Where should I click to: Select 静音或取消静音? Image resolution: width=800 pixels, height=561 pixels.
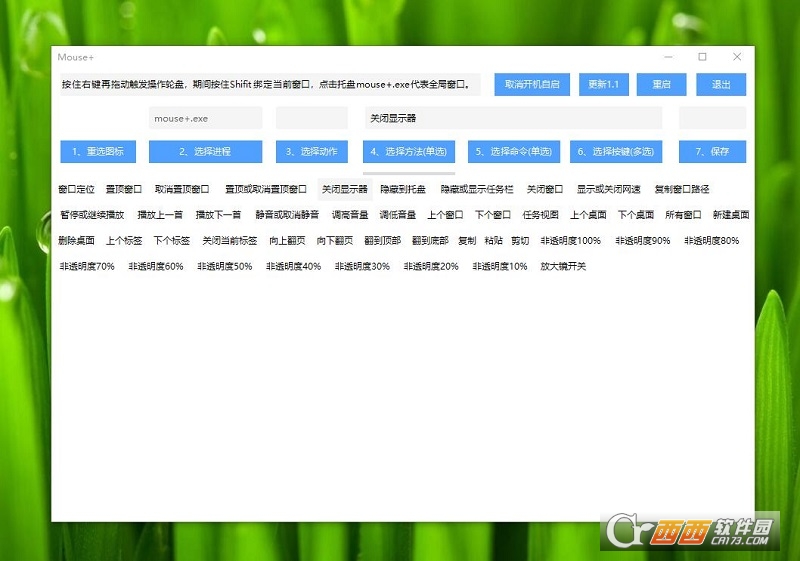coord(287,215)
